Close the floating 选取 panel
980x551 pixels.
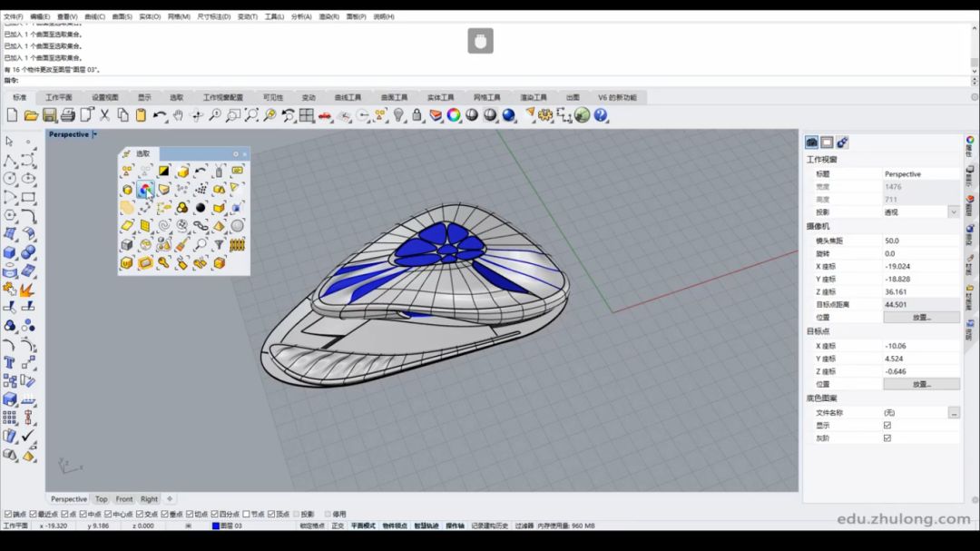pos(244,153)
